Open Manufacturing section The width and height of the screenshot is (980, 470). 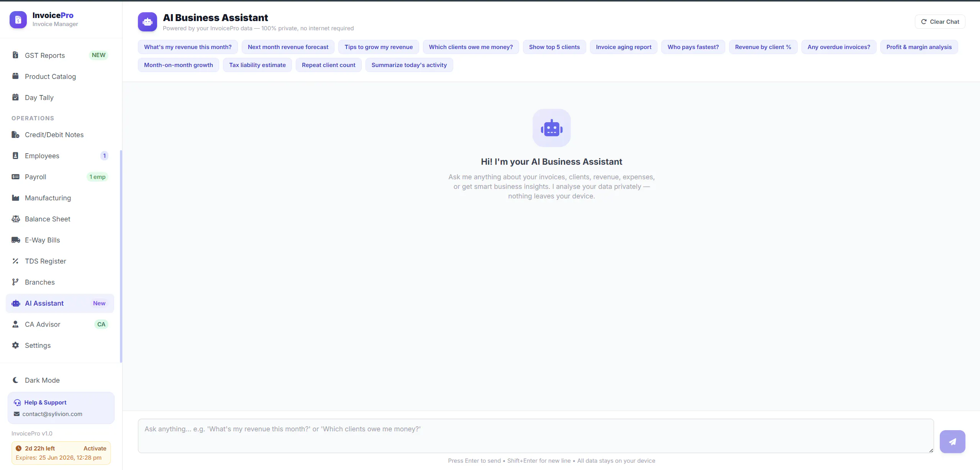60,198
